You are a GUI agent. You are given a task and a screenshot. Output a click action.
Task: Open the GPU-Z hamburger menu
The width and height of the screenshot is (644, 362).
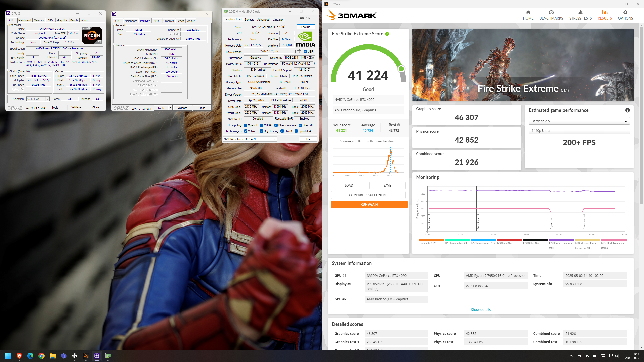click(314, 18)
